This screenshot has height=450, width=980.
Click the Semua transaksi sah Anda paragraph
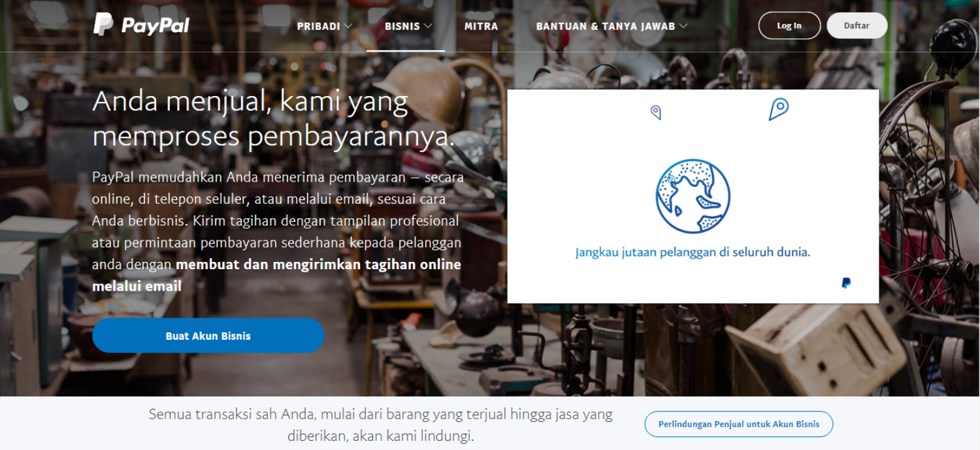point(380,425)
